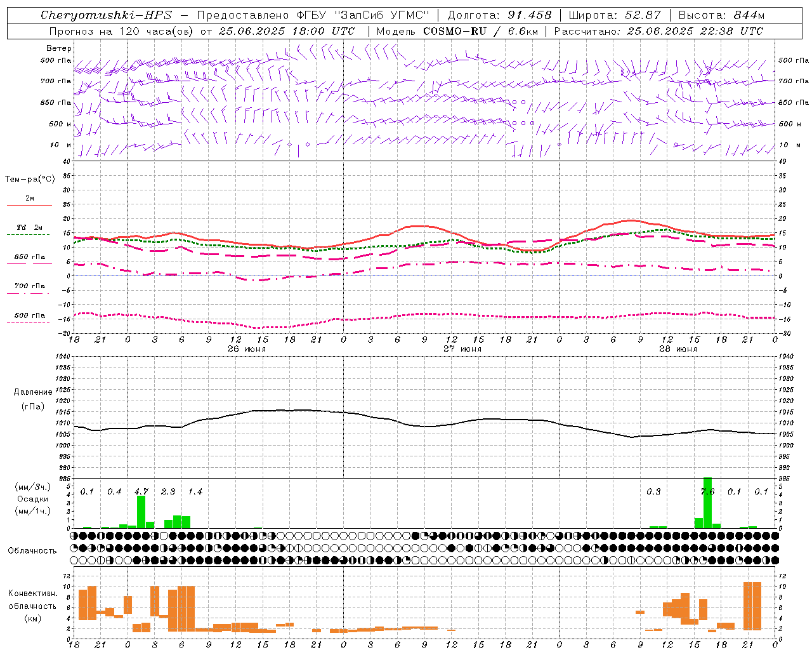Click the 'Давление' pressure label

32,392
